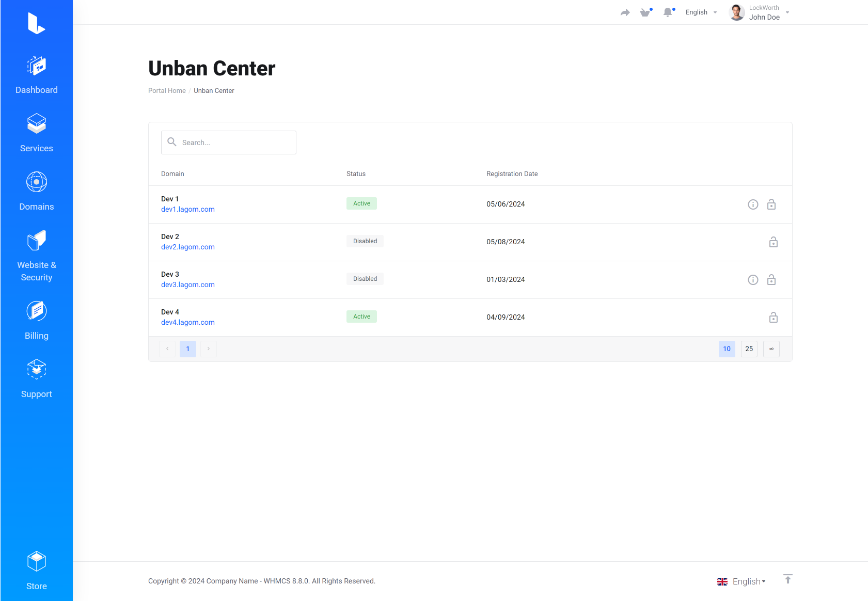Image resolution: width=868 pixels, height=601 pixels.
Task: Click the Search input field
Action: 229,143
